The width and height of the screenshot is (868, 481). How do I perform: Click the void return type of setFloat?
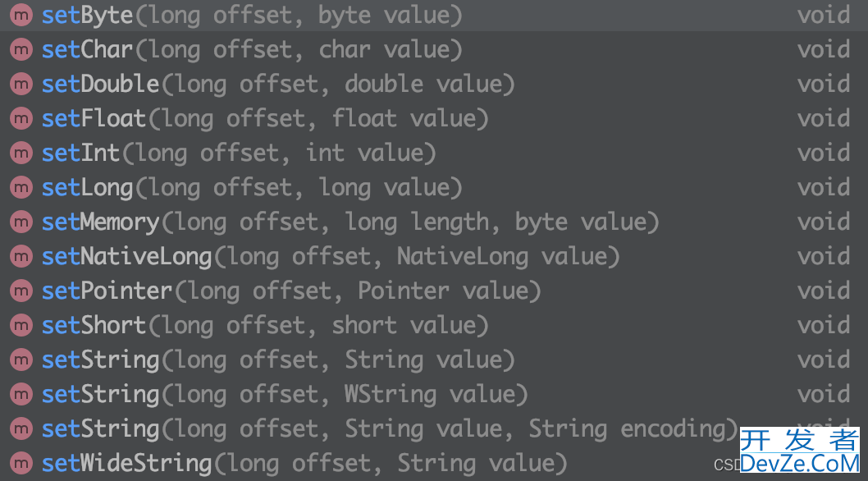pos(823,118)
